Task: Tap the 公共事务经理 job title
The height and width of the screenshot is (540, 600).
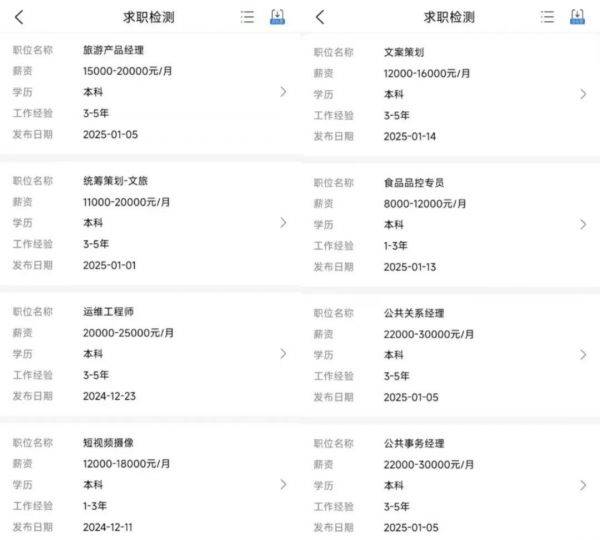Action: 414,443
